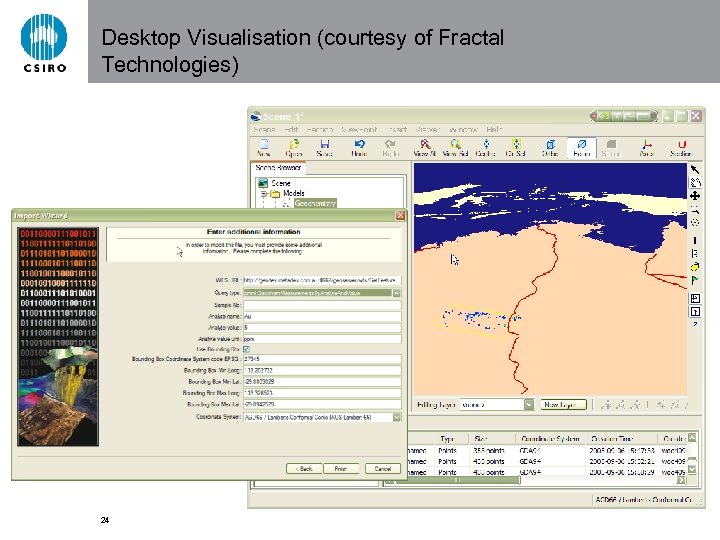The image size is (720, 540).
Task: Click scroll-down arrow of layer table scrollbar
Action: click(x=692, y=470)
